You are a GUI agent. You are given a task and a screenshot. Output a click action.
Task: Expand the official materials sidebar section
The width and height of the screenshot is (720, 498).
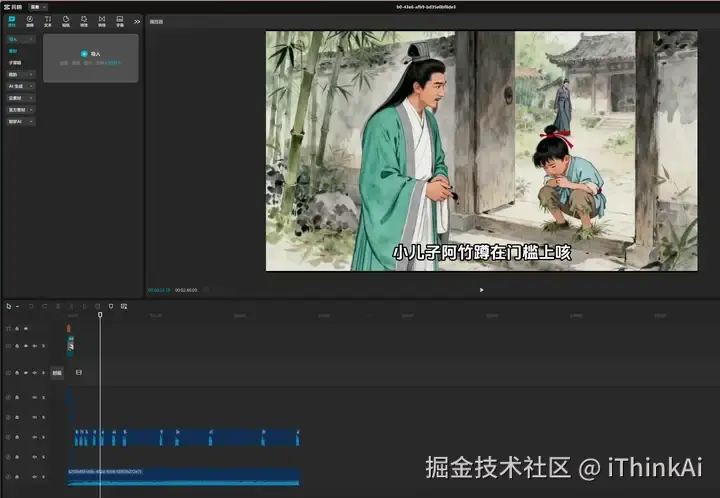tap(21, 110)
